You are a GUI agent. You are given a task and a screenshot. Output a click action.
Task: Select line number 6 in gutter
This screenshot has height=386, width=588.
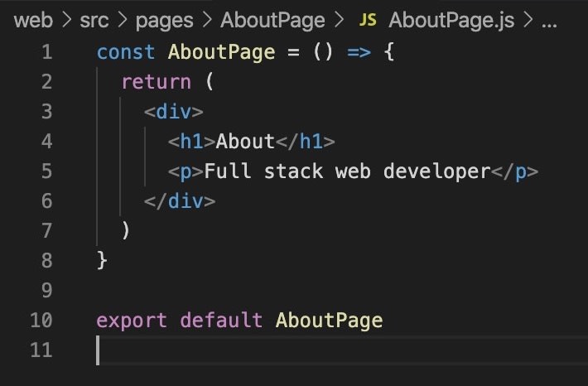click(47, 201)
